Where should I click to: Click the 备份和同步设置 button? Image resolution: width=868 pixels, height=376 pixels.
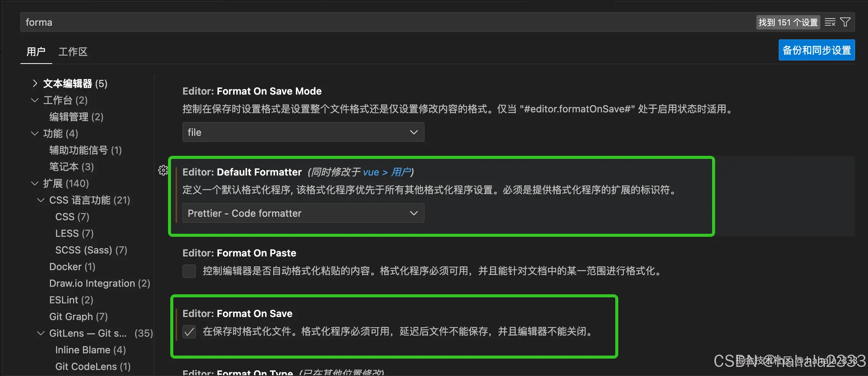(x=816, y=50)
